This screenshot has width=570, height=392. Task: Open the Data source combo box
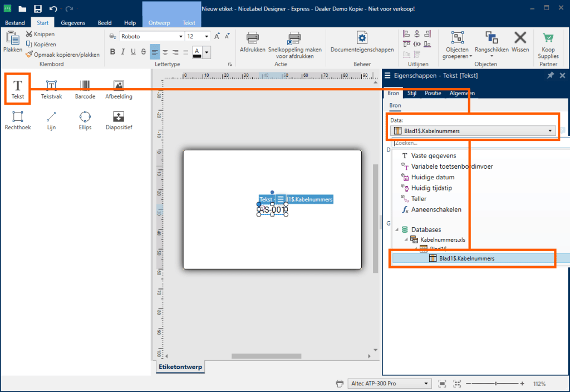click(473, 131)
